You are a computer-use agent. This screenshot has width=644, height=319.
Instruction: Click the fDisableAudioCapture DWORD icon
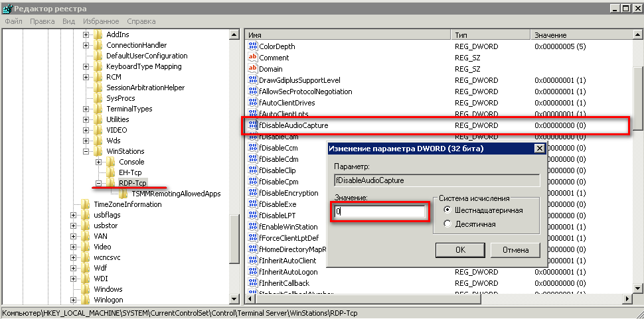click(252, 125)
